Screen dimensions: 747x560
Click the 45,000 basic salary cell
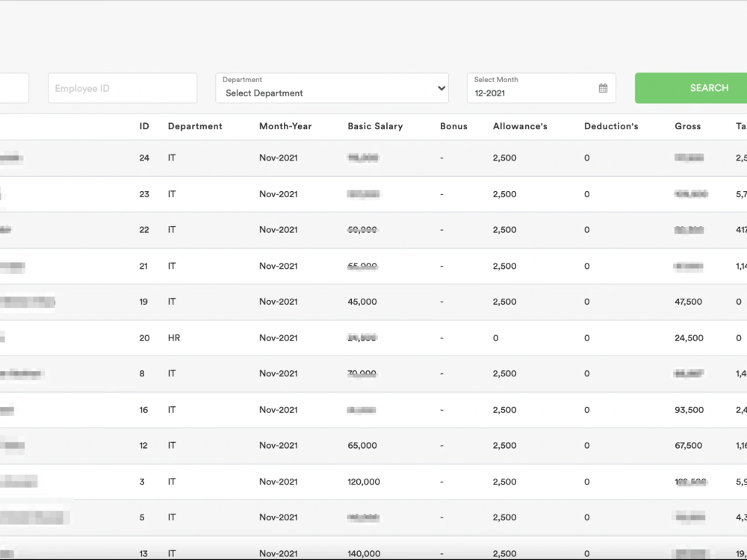362,302
